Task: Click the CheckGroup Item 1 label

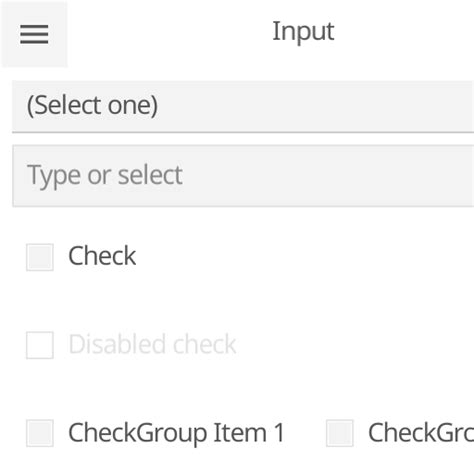Action: point(176,433)
